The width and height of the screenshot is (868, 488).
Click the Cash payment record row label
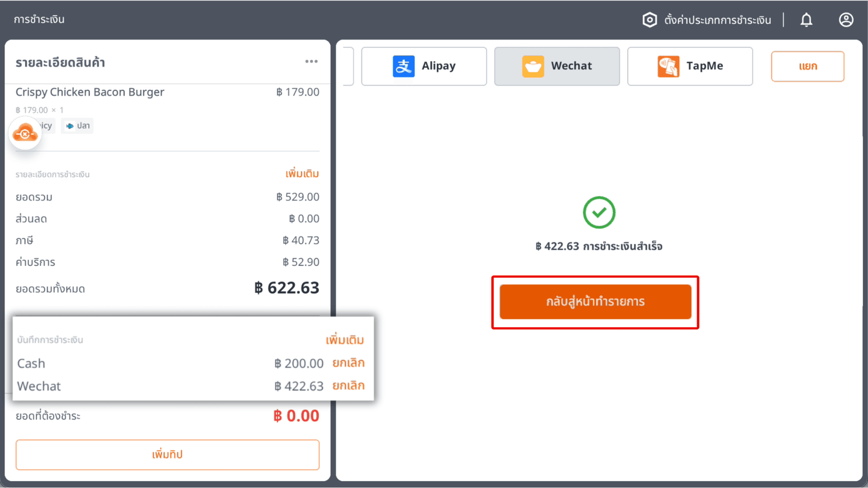point(31,363)
